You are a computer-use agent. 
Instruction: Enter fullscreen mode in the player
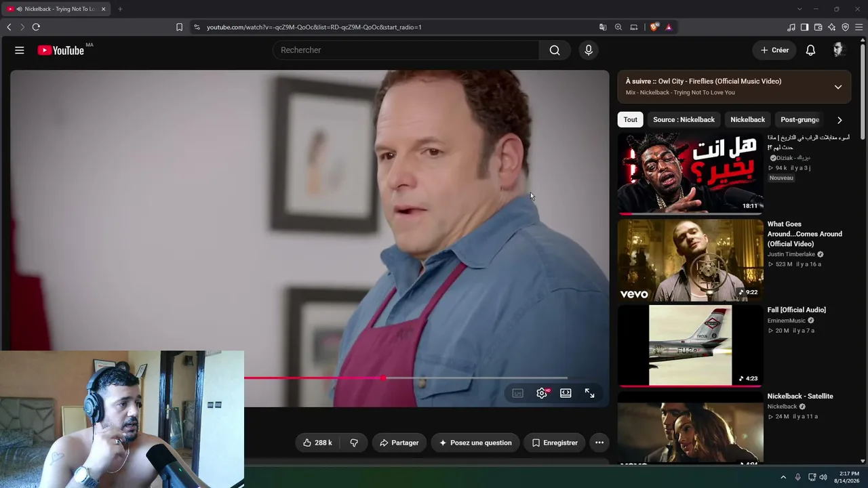(590, 393)
